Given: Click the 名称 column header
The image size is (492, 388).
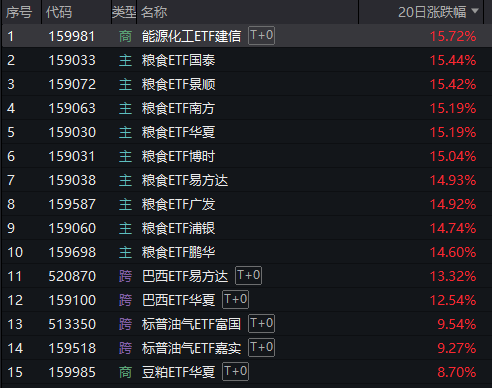Looking at the screenshot, I should (154, 12).
